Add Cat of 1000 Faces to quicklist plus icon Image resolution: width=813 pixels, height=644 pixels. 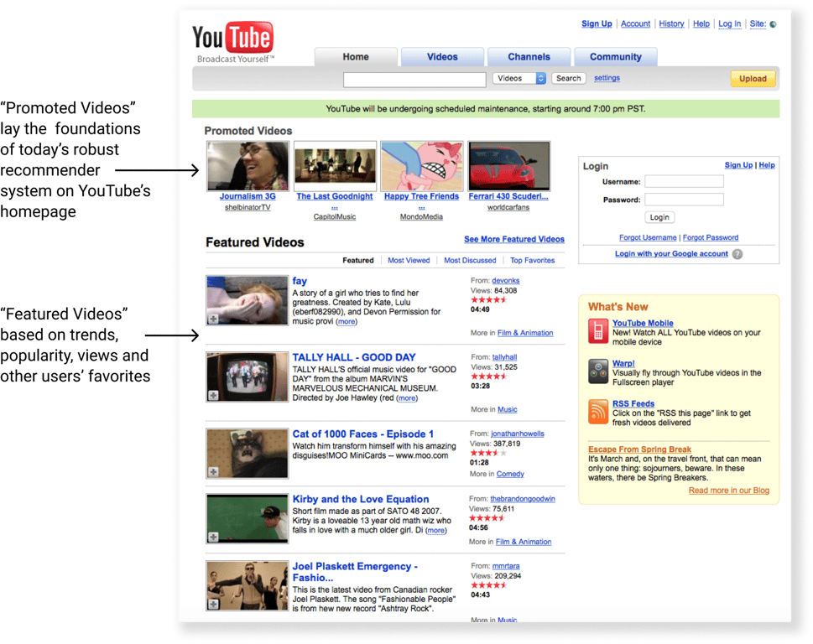[x=213, y=471]
